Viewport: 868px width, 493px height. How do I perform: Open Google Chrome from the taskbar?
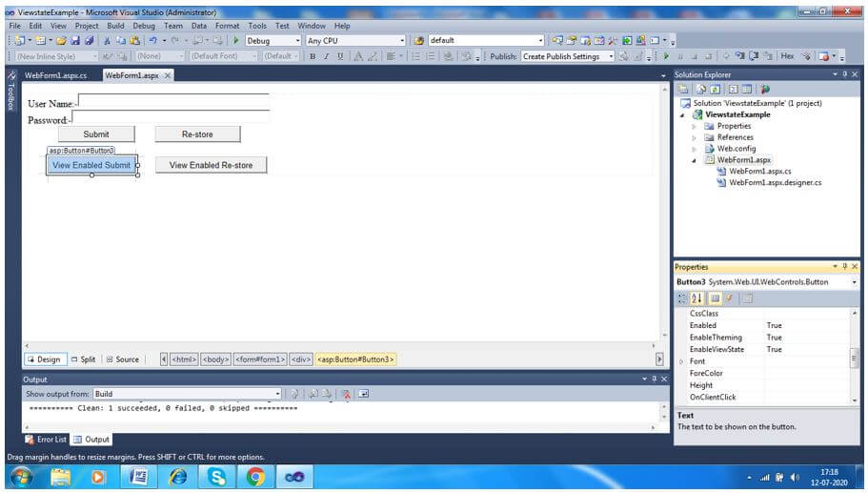click(255, 477)
